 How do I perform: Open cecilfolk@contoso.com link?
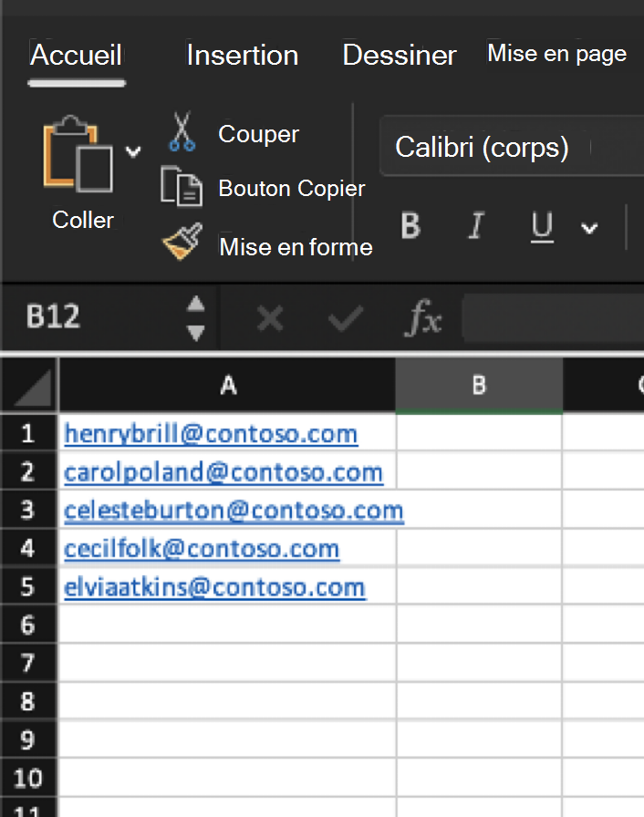click(201, 549)
